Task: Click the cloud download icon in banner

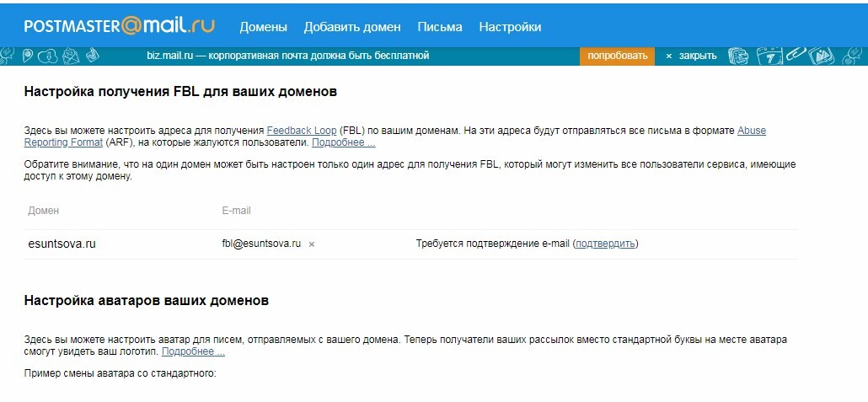Action: click(49, 56)
